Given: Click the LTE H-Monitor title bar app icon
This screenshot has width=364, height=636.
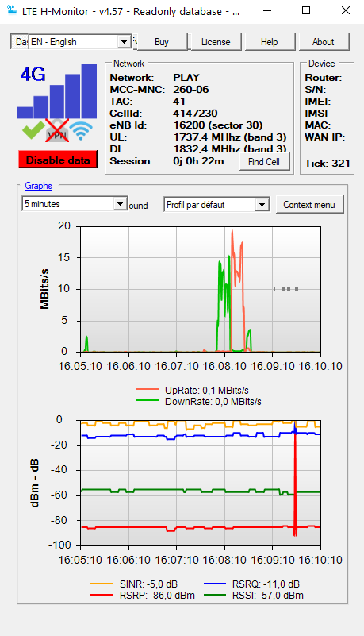Looking at the screenshot, I should pos(11,10).
